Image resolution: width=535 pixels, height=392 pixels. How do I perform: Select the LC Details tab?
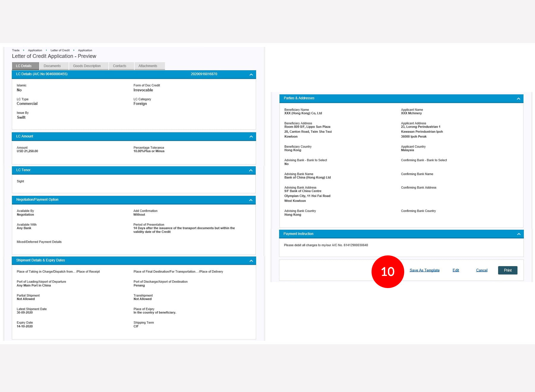click(24, 66)
